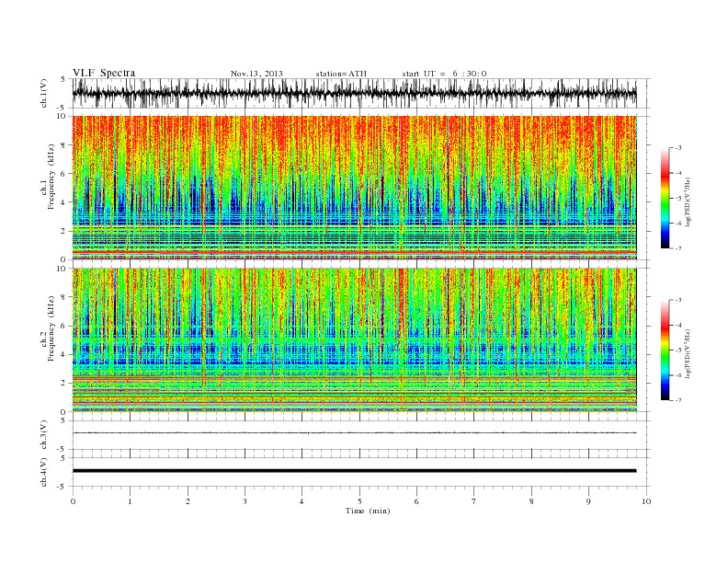The image size is (728, 563).
Task: Click the 'ch.1(V)' waveform axis label
Action: coord(44,93)
